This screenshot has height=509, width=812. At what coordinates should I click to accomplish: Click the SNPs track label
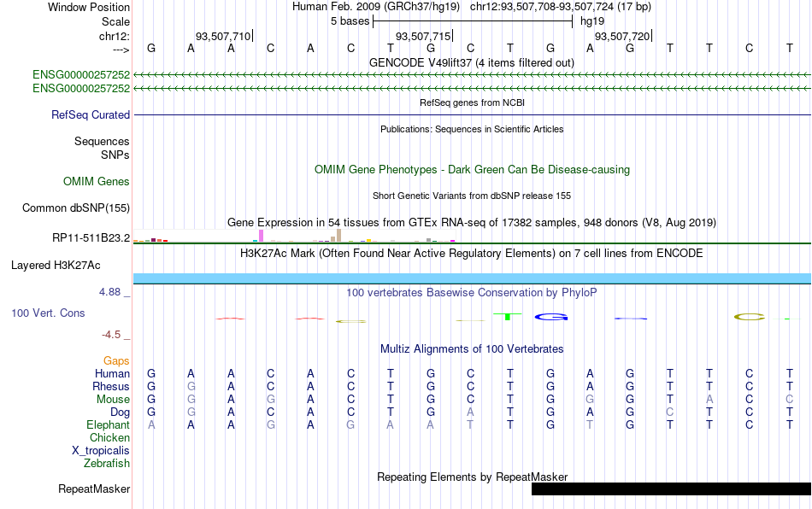pyautogui.click(x=115, y=155)
